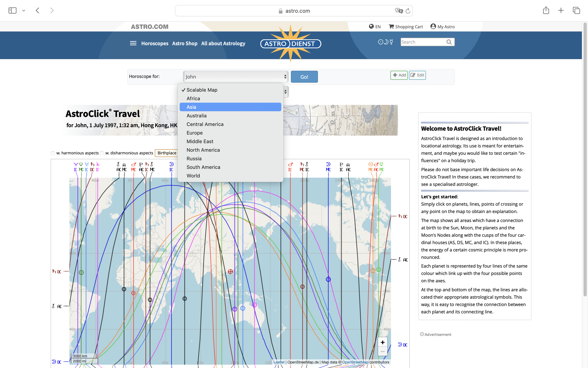Open My Astro account
This screenshot has height=368, width=588.
click(442, 27)
